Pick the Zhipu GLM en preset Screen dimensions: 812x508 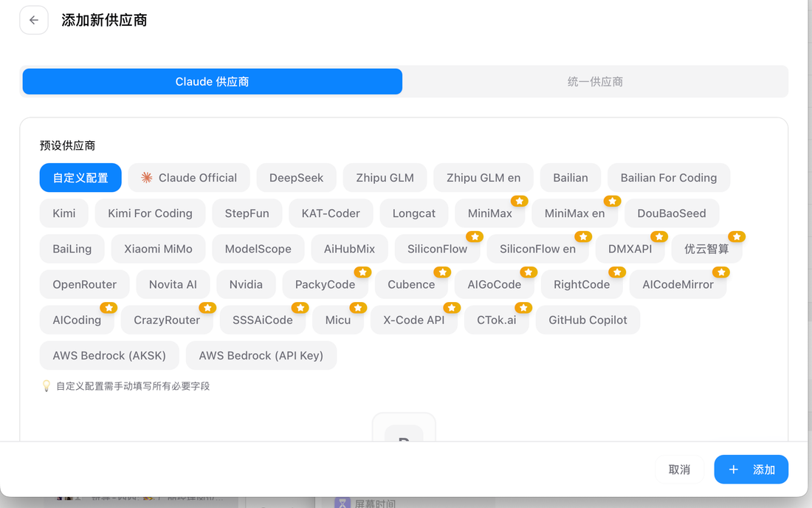[484, 178]
